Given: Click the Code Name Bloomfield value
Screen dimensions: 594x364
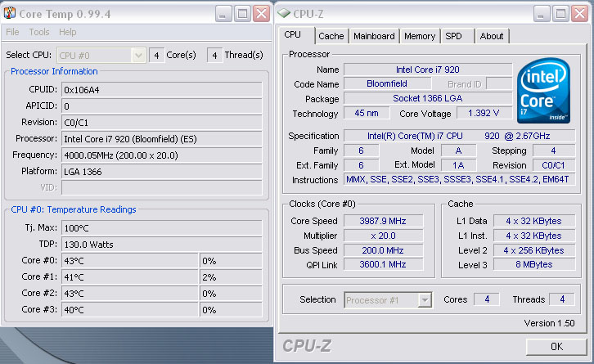Looking at the screenshot, I should pyautogui.click(x=387, y=83).
